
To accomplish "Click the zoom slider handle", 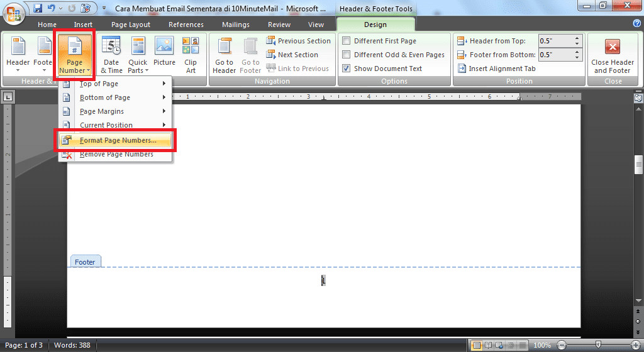I will [x=599, y=345].
